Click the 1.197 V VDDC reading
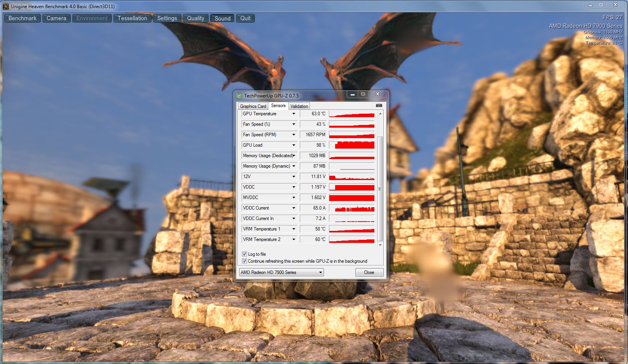The image size is (628, 364). [x=313, y=187]
